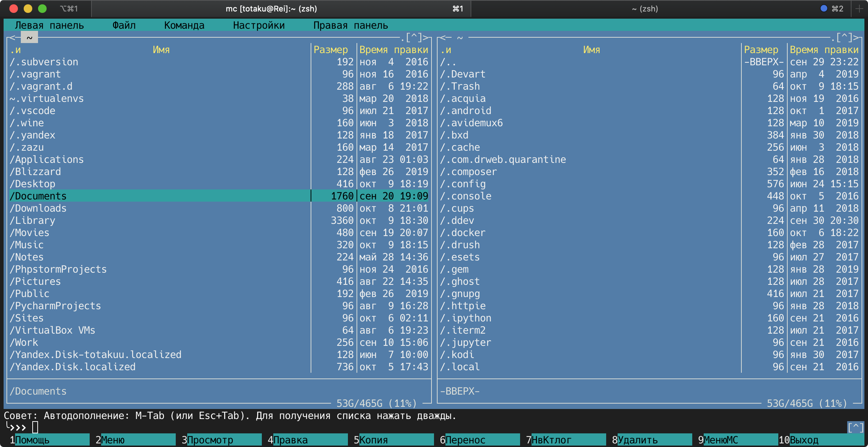Toggle command line [^] indicator at bottom right
Image resolution: width=868 pixels, height=447 pixels.
855,427
